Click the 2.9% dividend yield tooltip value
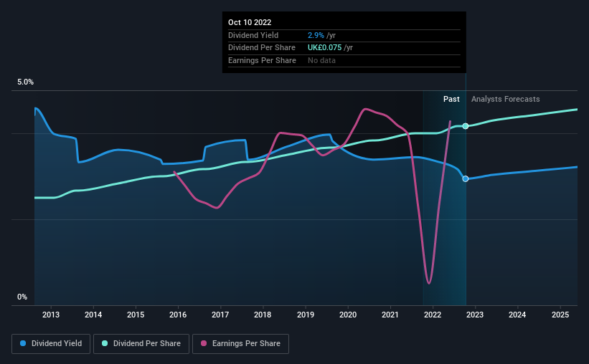Screen dimensions: 589x364 pos(316,35)
